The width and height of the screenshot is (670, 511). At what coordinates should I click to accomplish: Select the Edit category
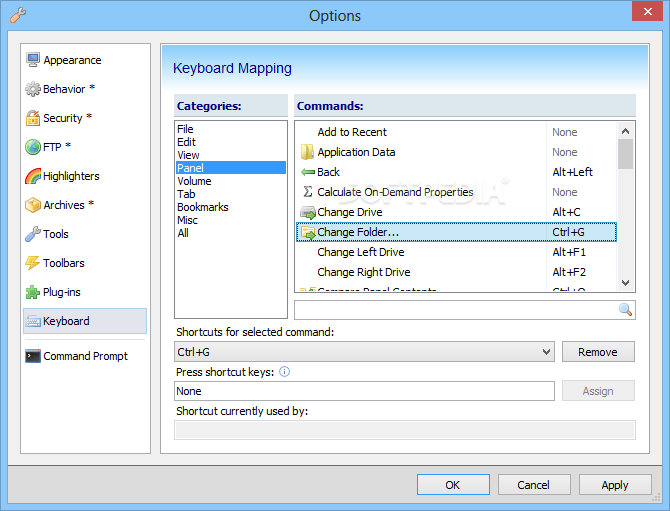point(231,142)
